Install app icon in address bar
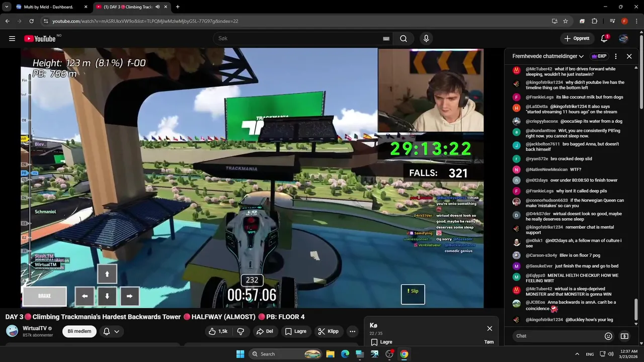The image size is (644, 362). pyautogui.click(x=554, y=21)
